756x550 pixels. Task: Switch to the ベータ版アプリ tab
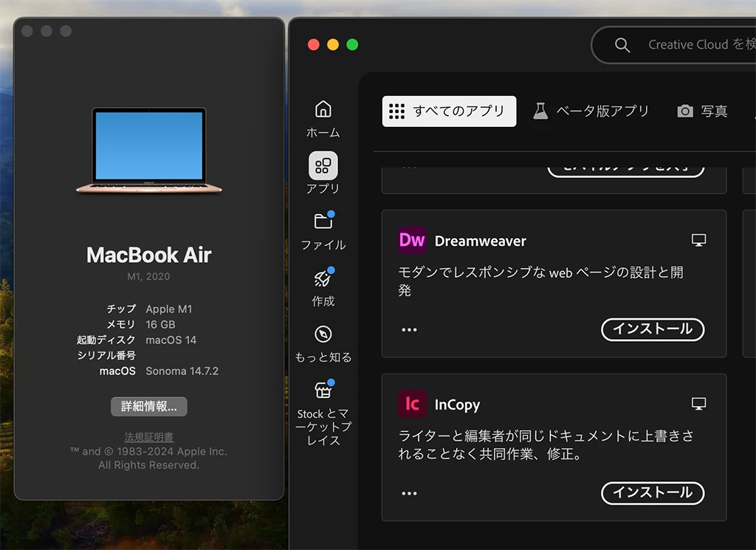[591, 111]
